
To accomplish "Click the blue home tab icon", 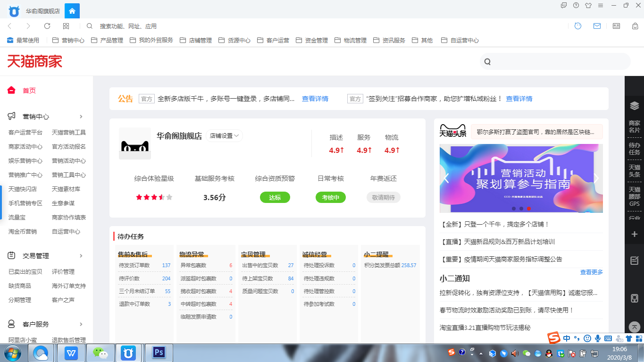I will 72,10.
